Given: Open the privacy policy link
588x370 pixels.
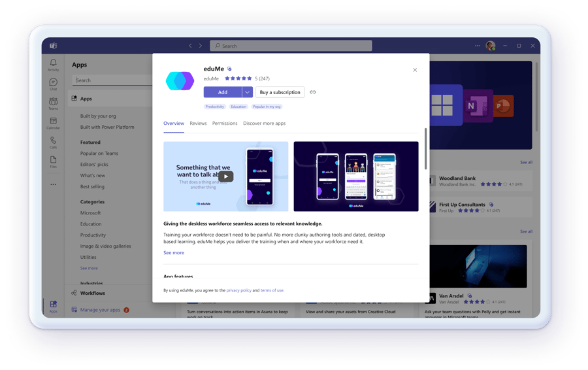Looking at the screenshot, I should click(239, 290).
